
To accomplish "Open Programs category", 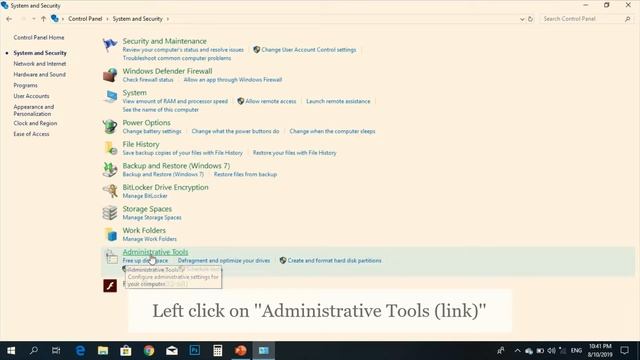I will coord(25,85).
